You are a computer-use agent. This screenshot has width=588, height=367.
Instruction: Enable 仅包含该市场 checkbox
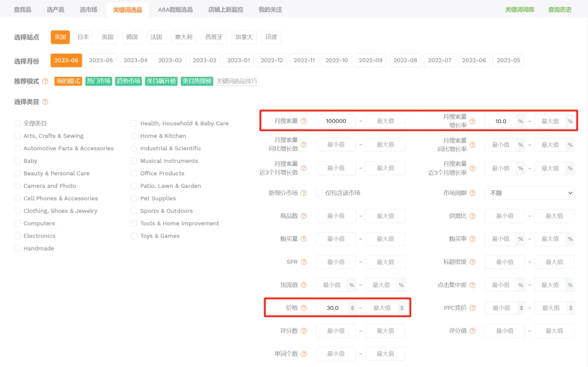[x=319, y=193]
